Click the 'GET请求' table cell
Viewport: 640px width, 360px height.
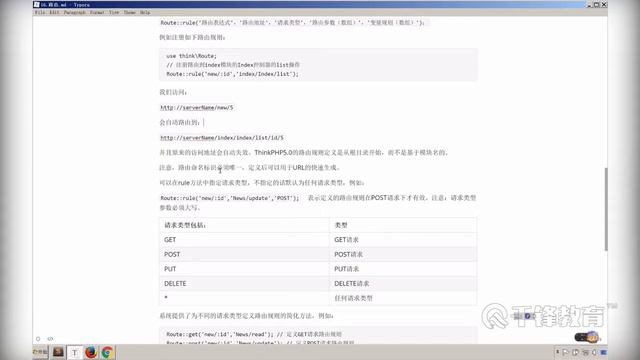click(403, 240)
